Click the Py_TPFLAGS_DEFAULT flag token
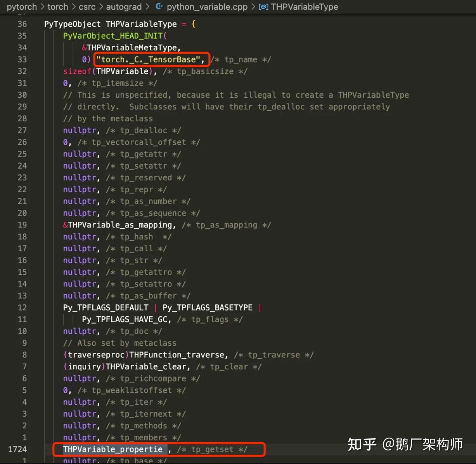 pos(106,307)
